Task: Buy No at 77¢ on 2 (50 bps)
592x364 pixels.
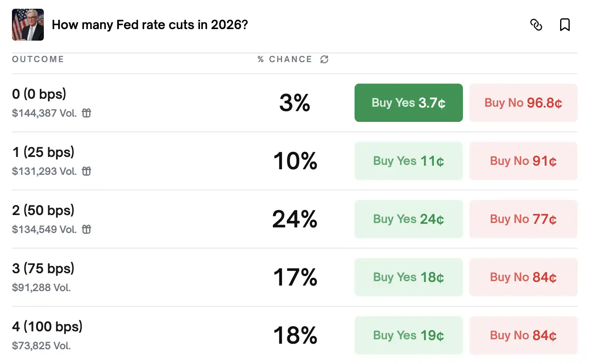Action: pyautogui.click(x=523, y=219)
